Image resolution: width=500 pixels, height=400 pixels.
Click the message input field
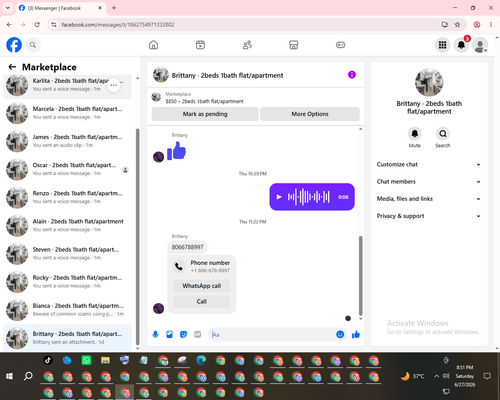point(273,334)
